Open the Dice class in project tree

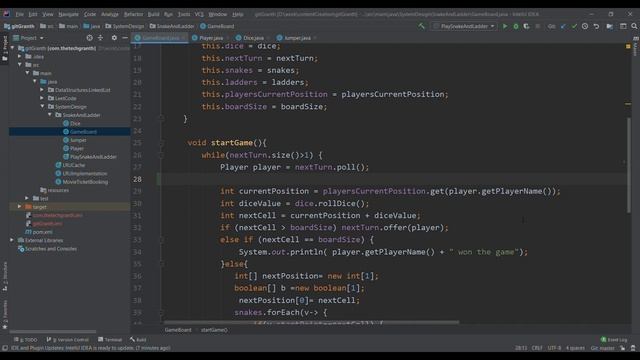coord(72,123)
